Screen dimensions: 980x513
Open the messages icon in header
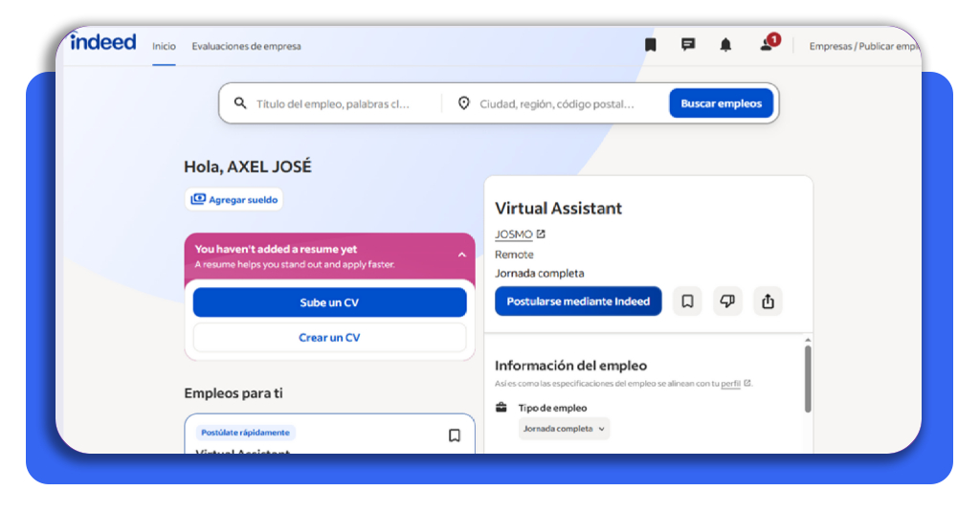(688, 45)
